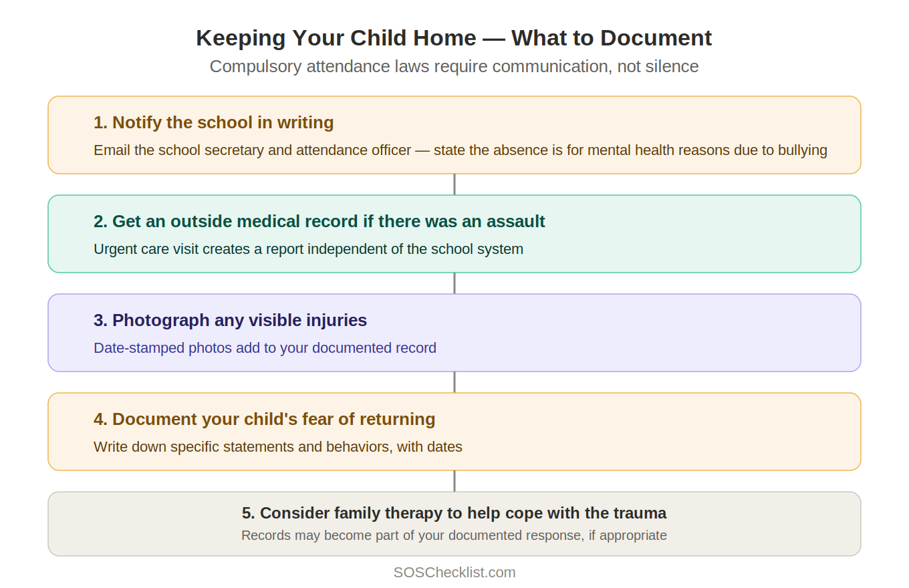Select step 2 outside medical record heading
909x588 pixels.
(319, 221)
